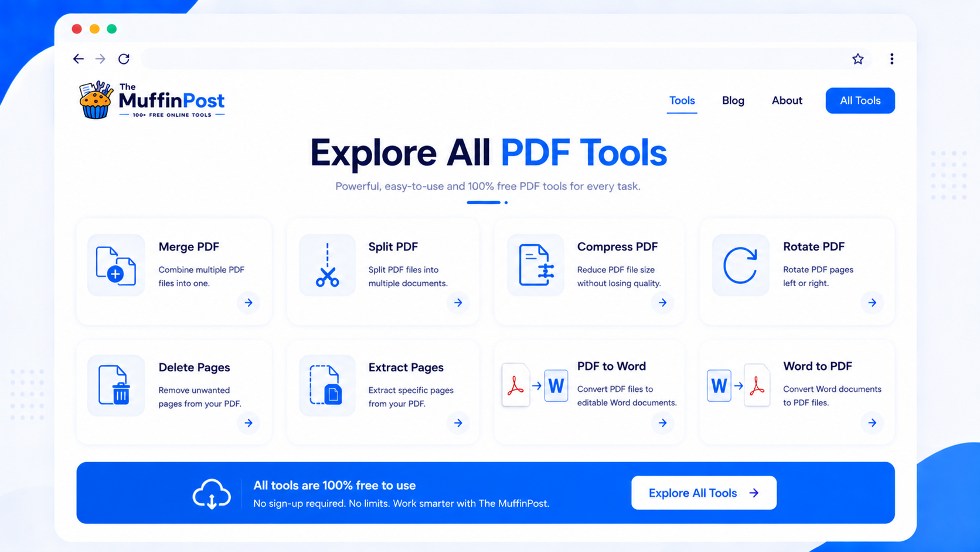Bookmark the page with star icon
Screen dimensions: 980x552
tap(857, 59)
